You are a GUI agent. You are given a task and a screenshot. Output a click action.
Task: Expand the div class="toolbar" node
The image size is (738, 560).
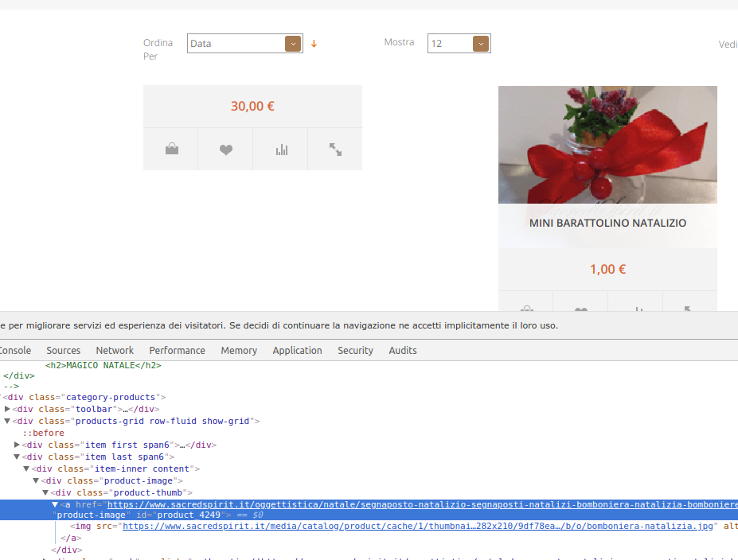[7, 409]
